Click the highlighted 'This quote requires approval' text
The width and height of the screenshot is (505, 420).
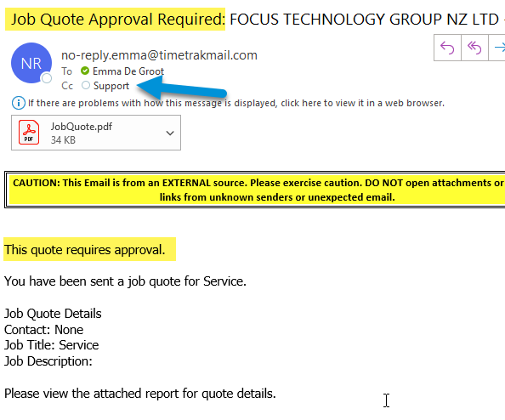[x=85, y=250]
